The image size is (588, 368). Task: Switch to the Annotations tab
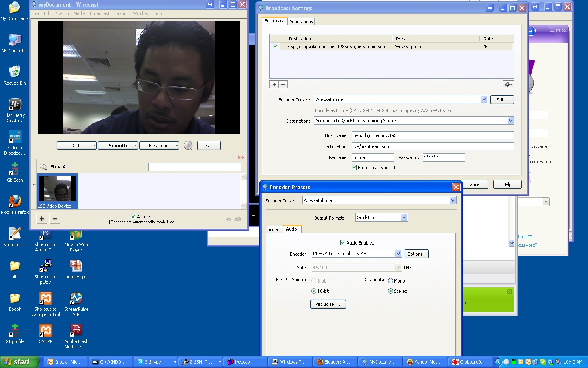click(x=301, y=22)
